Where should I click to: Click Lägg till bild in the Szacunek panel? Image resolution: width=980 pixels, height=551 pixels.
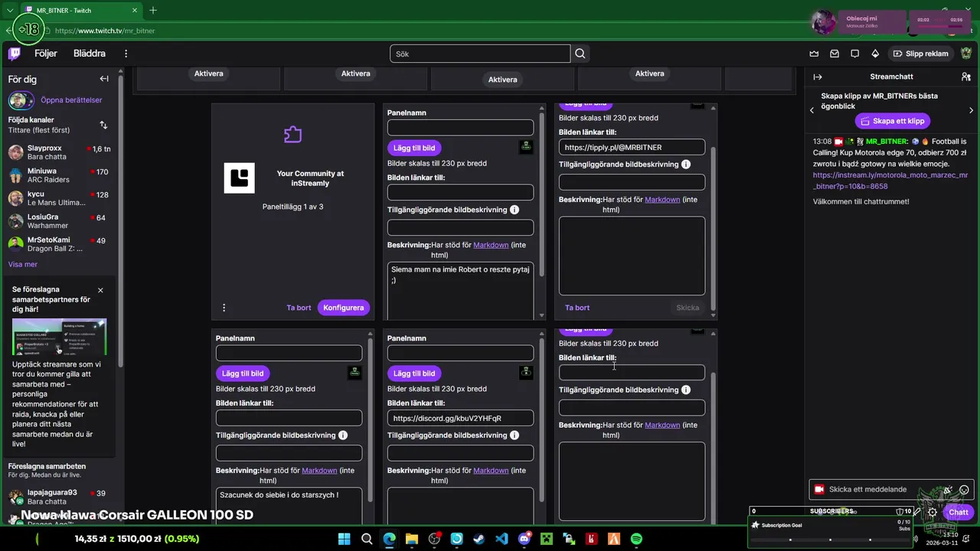click(243, 373)
